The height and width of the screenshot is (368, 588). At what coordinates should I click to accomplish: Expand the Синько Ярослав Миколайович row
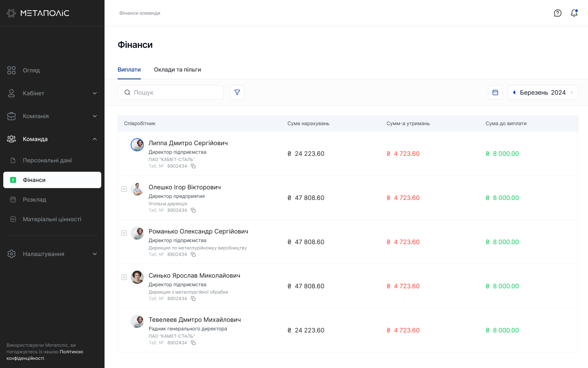[124, 277]
